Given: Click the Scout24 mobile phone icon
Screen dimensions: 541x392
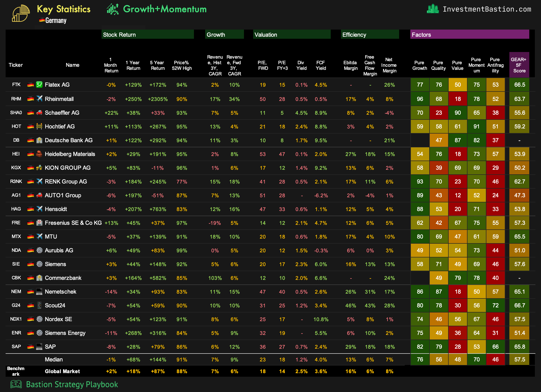Looking at the screenshot, I should (x=39, y=305).
